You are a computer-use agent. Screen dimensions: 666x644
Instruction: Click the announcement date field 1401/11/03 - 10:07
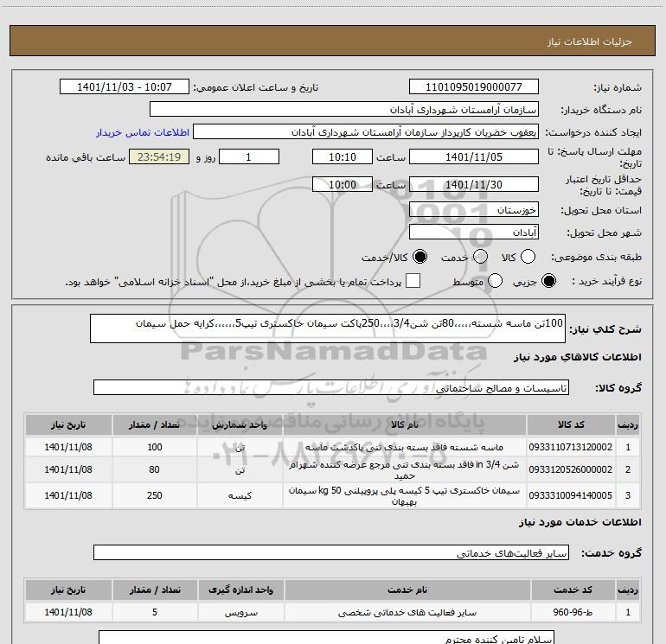coord(125,87)
